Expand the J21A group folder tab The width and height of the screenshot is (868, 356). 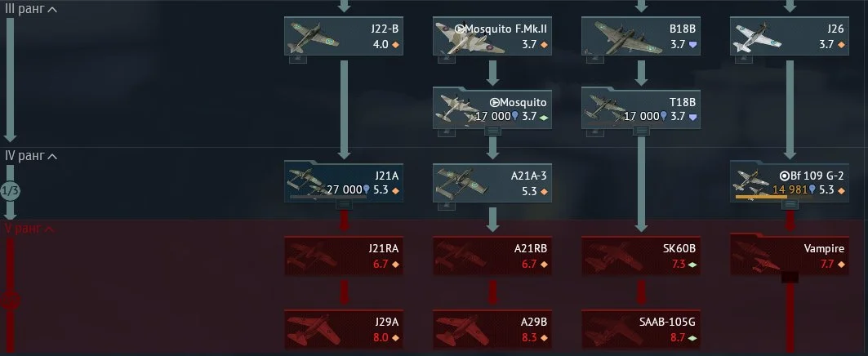(344, 204)
